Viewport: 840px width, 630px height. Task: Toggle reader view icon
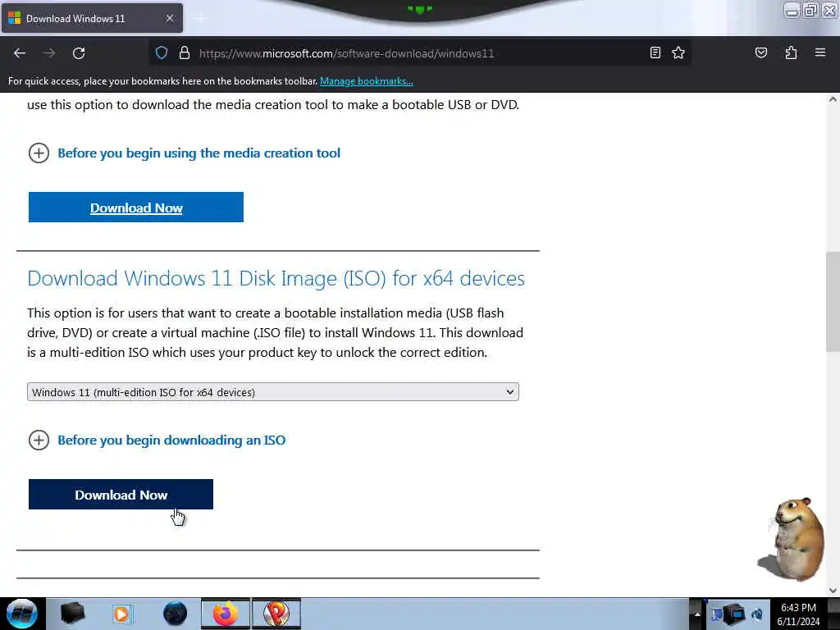coord(655,52)
